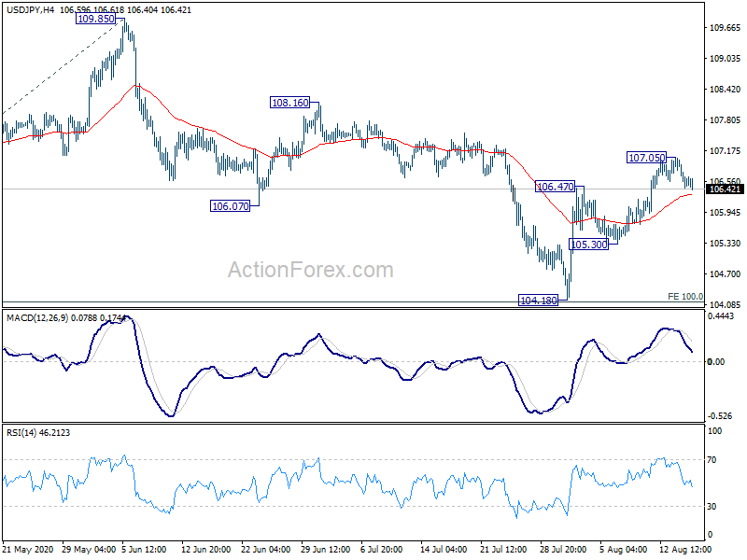Click the 29 May 04:00 time label
This screenshot has width=747, height=560.
[89, 550]
